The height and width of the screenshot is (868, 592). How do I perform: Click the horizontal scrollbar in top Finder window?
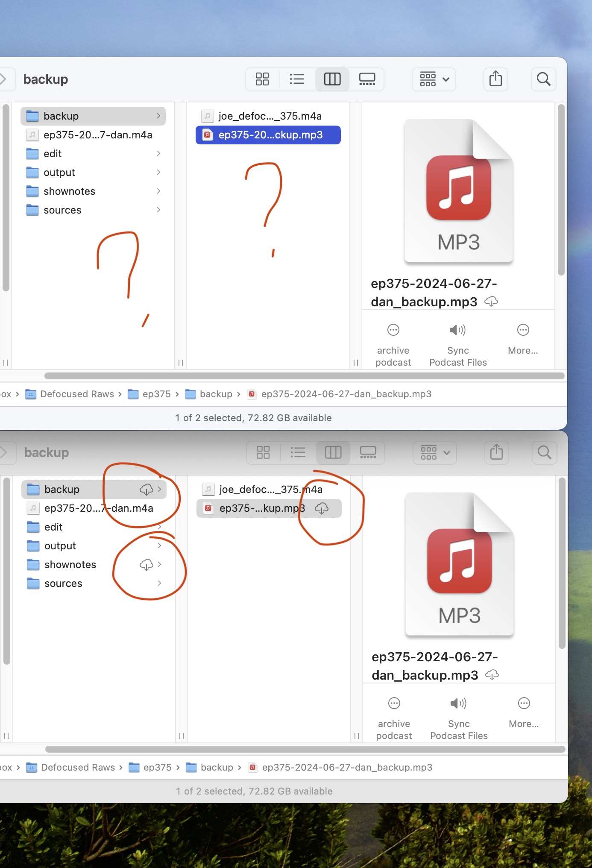(305, 376)
